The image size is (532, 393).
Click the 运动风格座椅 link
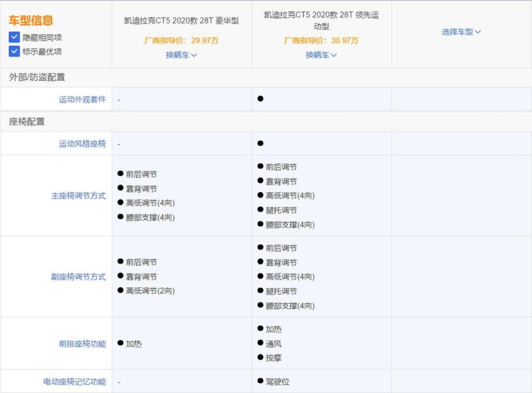(82, 143)
